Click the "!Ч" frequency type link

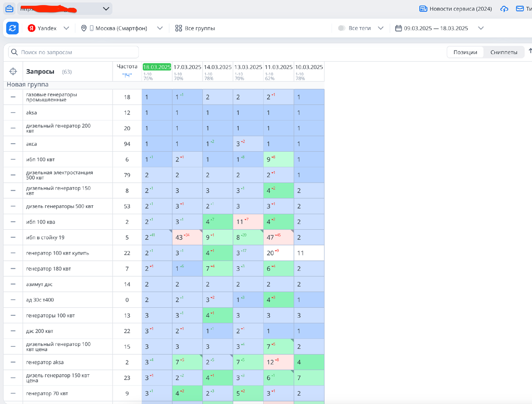point(127,75)
